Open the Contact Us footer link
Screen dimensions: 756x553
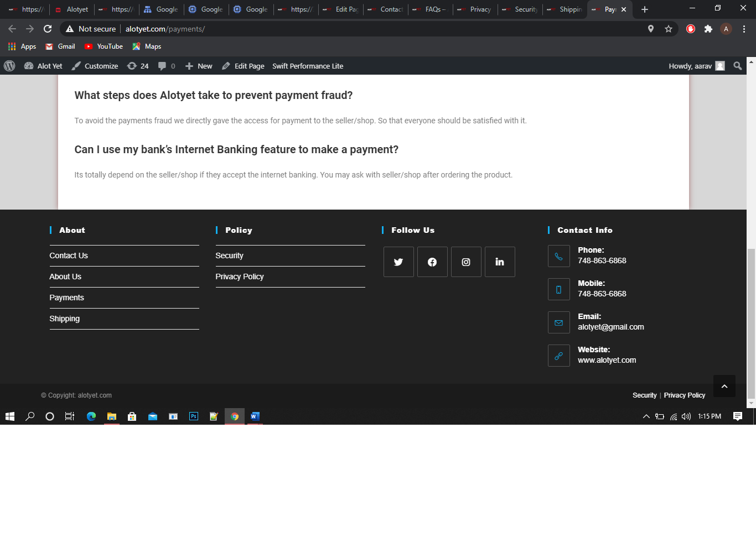(x=69, y=255)
